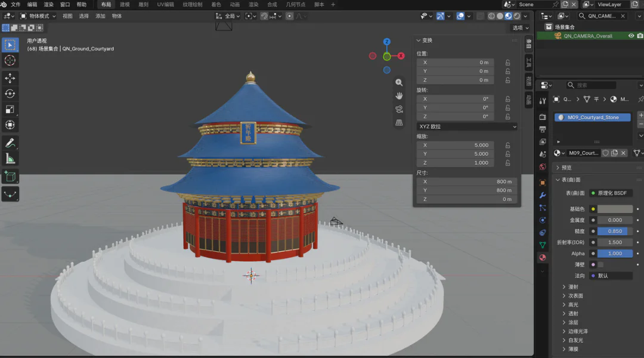
Task: Select the Add Cube tool
Action: 10,177
